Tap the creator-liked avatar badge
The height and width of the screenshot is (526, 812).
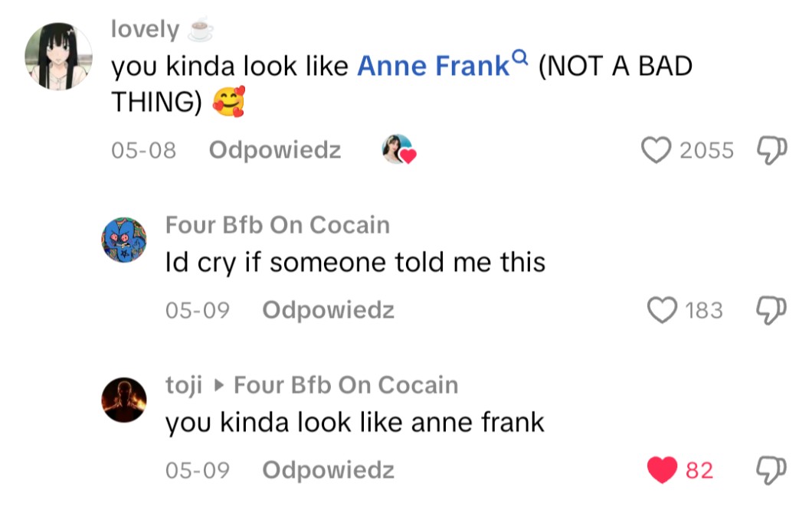(398, 150)
